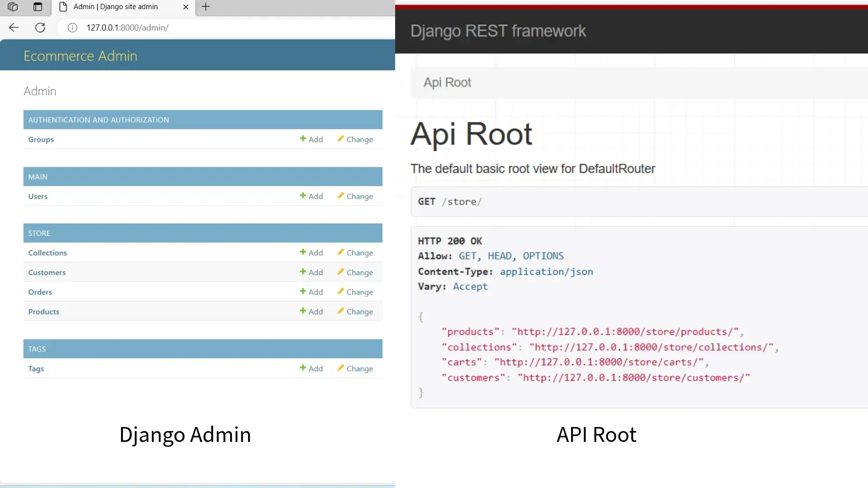Click the plus icon in Tags row
868x488 pixels.
[303, 368]
